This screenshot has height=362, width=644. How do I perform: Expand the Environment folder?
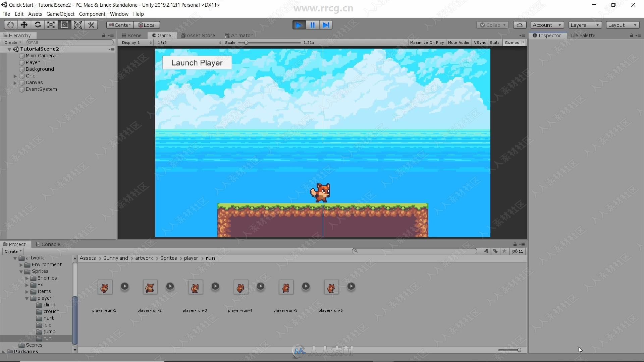point(21,265)
